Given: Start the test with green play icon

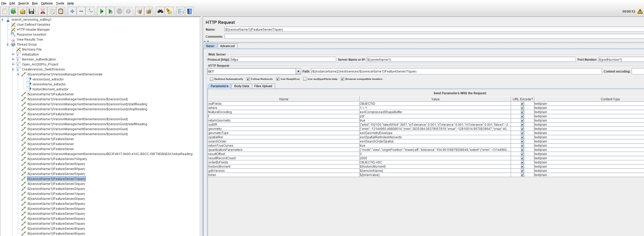Looking at the screenshot, I should tap(102, 11).
